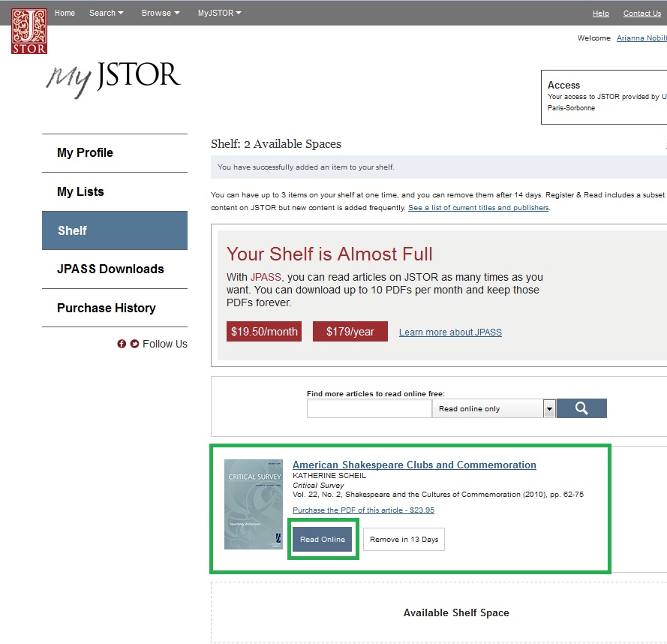Click the successfully added notification text
This screenshot has width=667, height=644.
pos(306,167)
